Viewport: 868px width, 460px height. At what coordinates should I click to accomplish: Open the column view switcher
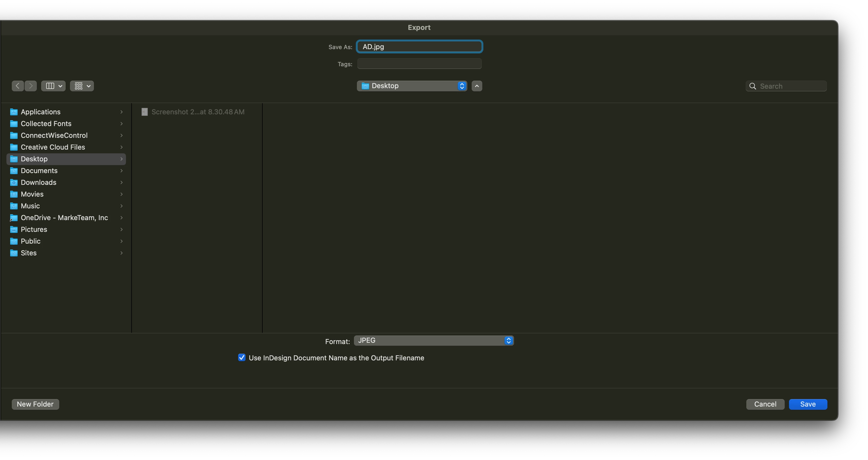53,86
